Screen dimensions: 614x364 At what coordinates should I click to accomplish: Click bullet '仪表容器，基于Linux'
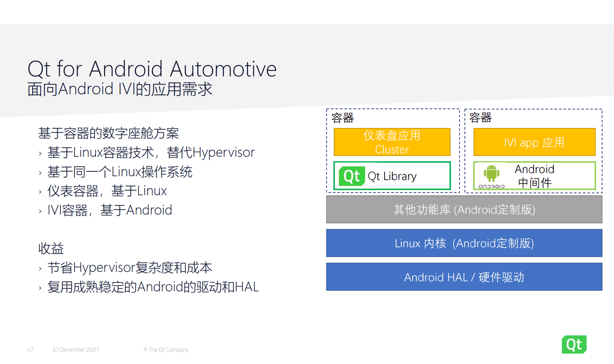[107, 191]
